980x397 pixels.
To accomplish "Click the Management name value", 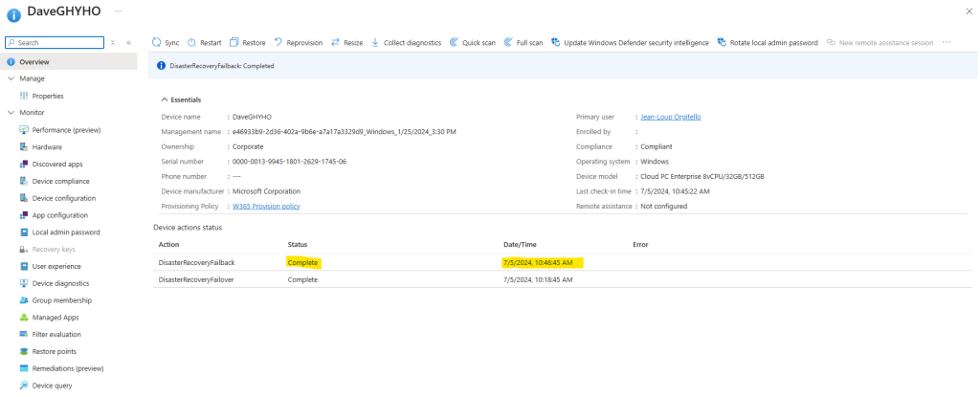I will (x=345, y=132).
